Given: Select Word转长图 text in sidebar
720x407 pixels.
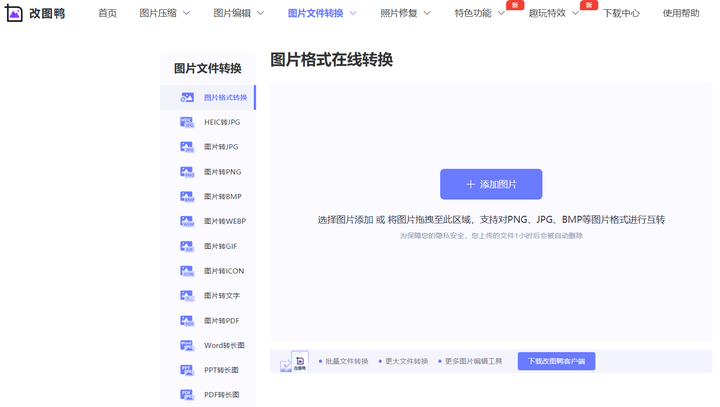Looking at the screenshot, I should pyautogui.click(x=224, y=345).
